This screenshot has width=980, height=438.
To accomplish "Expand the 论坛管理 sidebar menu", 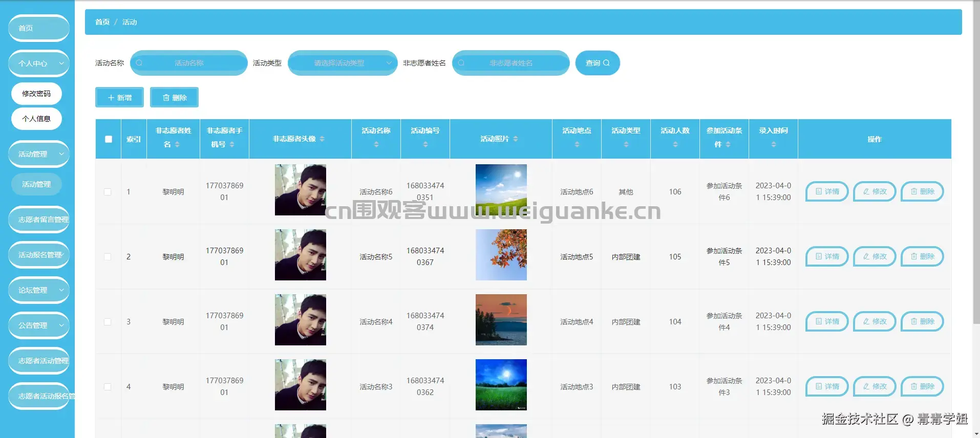I will click(x=39, y=290).
